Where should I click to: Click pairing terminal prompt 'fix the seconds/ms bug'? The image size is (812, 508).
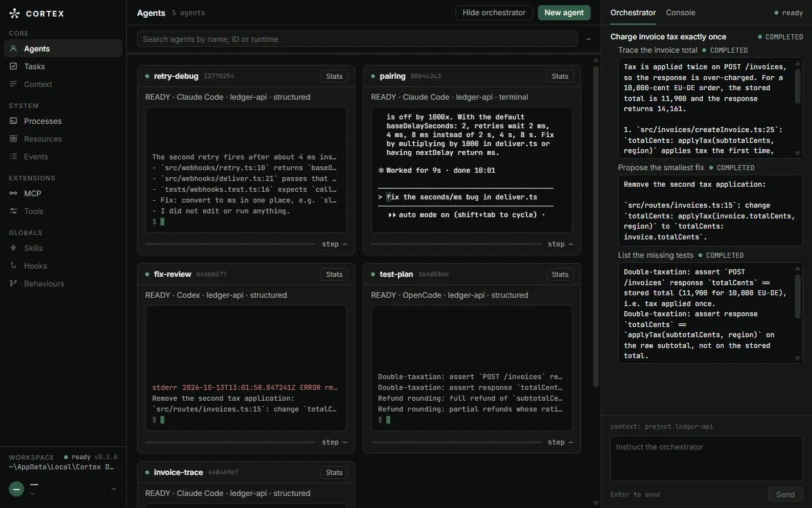462,197
